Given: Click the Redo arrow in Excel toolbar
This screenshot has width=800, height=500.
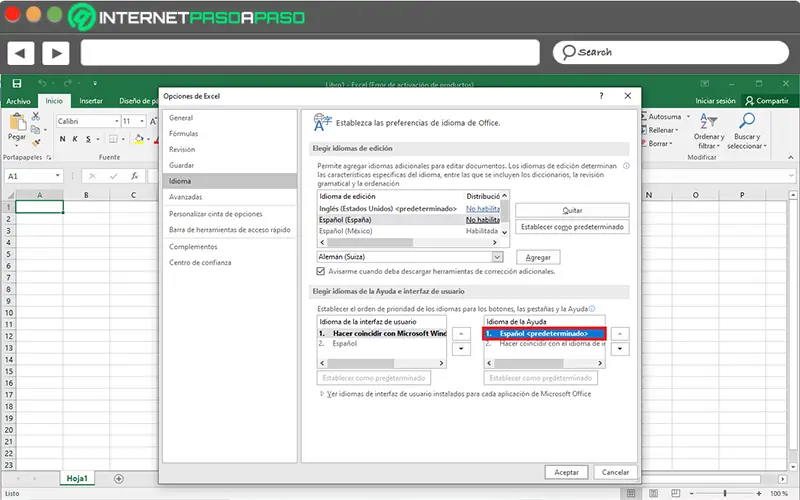Looking at the screenshot, I should pos(68,83).
